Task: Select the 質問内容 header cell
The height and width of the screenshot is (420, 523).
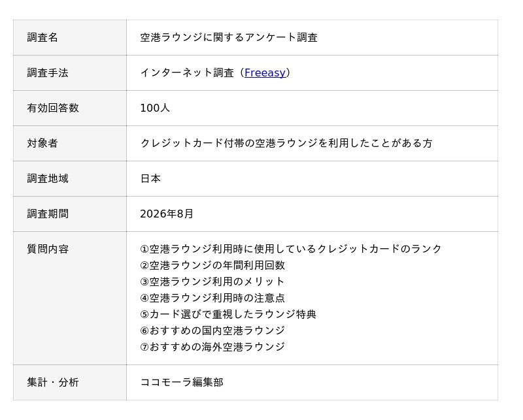Action: pyautogui.click(x=70, y=298)
